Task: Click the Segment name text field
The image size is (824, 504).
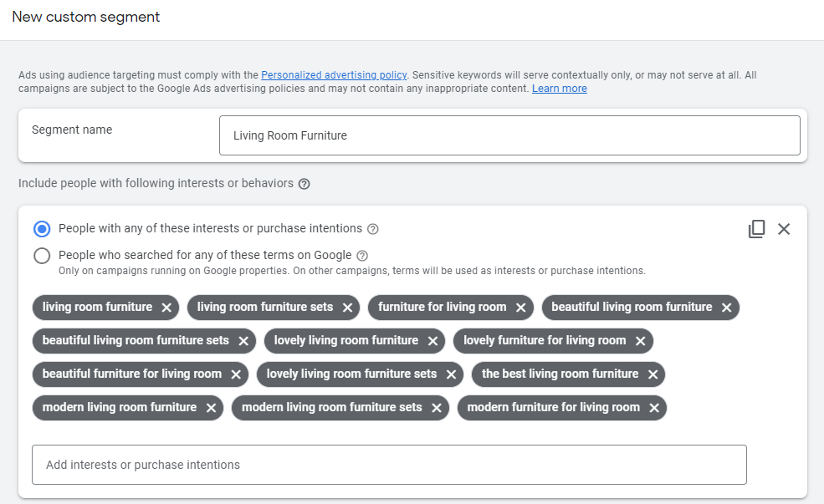Action: point(509,135)
